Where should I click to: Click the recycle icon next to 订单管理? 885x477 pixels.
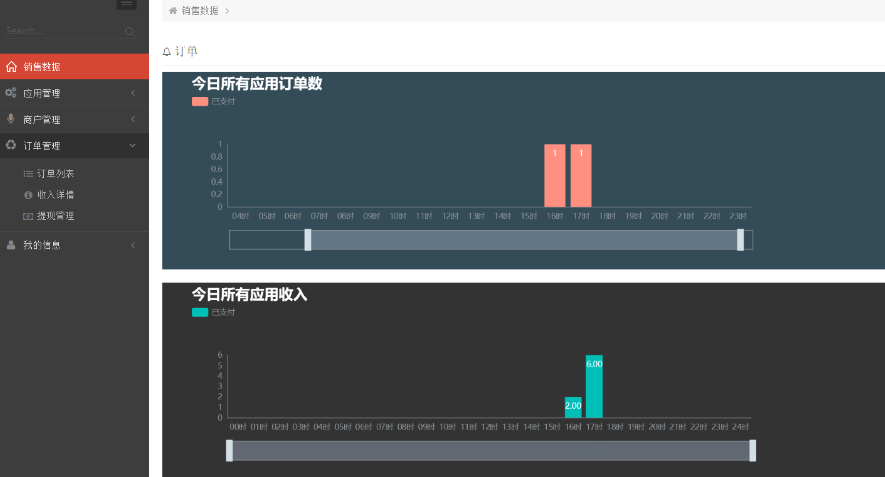[x=11, y=145]
